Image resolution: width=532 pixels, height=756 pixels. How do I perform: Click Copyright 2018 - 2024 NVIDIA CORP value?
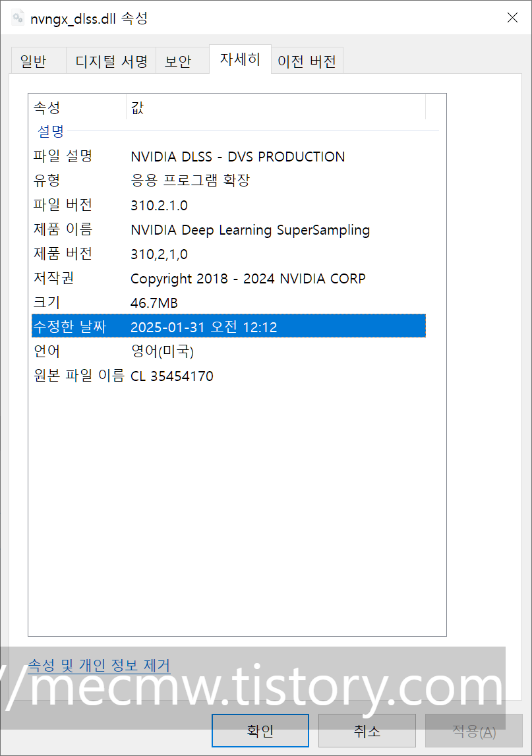(248, 279)
